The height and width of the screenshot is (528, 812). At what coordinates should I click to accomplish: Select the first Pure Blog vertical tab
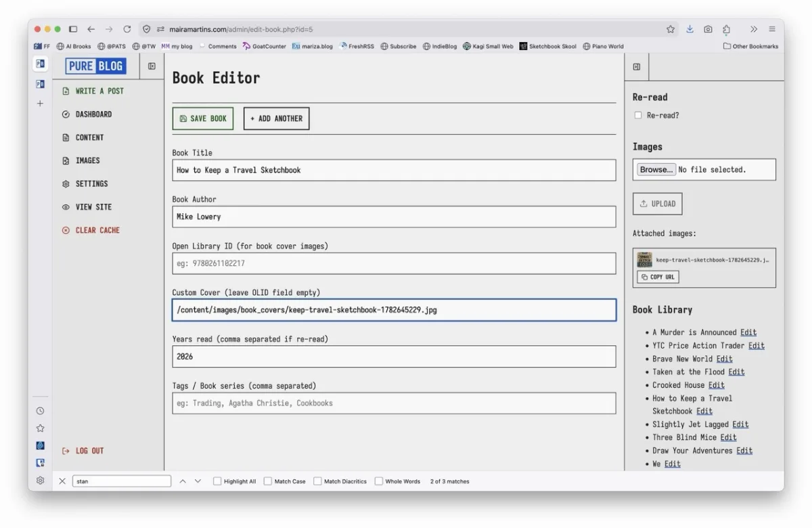point(40,64)
